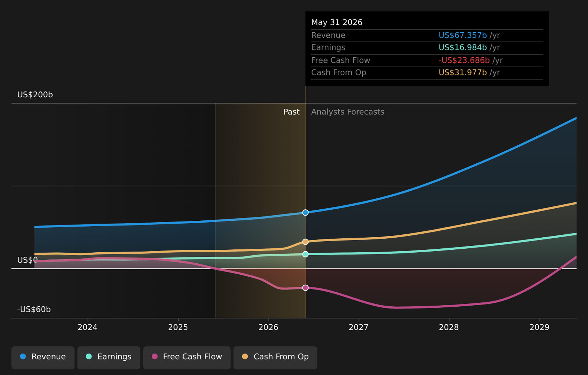
Task: Click the 2027 x-axis label
Action: pyautogui.click(x=358, y=327)
